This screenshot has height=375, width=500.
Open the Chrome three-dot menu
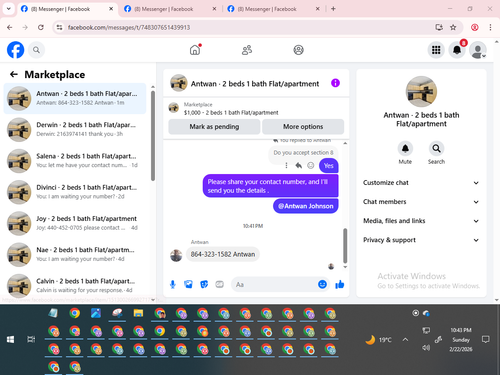(490, 27)
